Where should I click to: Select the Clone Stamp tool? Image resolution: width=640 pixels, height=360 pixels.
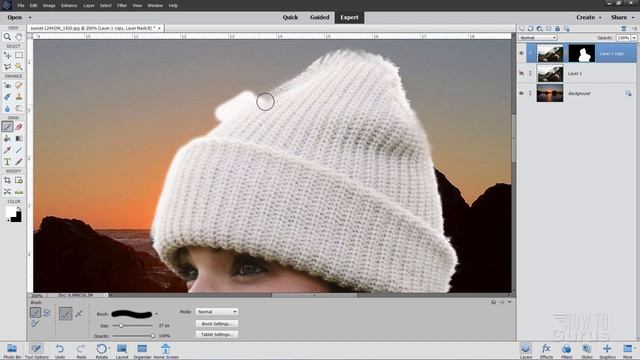coord(19,97)
